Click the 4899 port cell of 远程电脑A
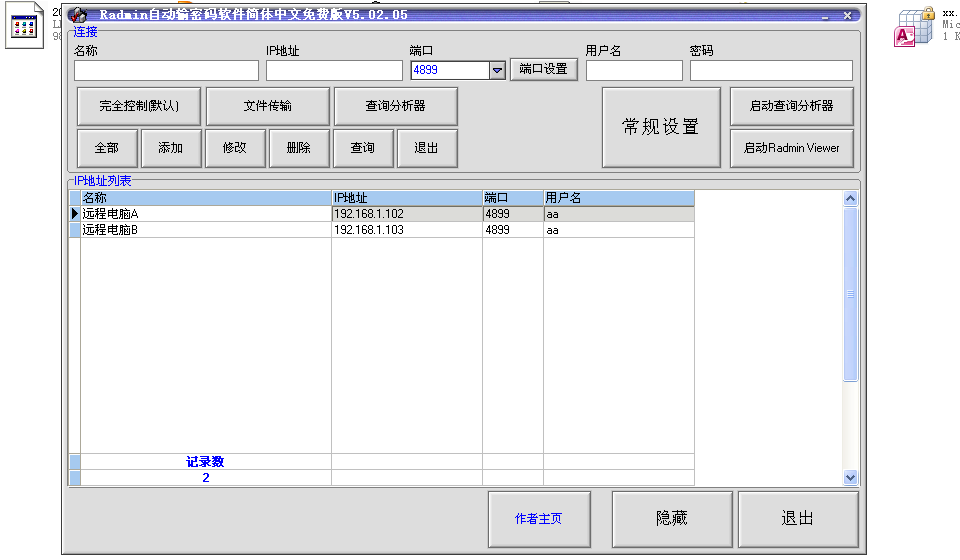This screenshot has height=560, width=960. point(513,214)
